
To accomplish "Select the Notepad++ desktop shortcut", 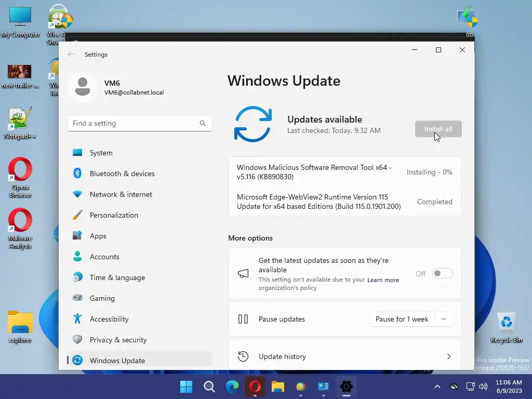I will [20, 123].
